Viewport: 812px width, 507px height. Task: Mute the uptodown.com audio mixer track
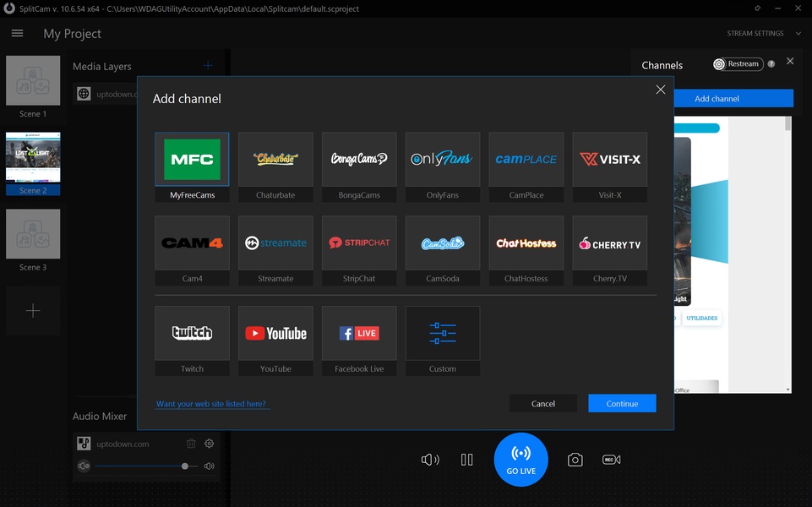tap(84, 466)
